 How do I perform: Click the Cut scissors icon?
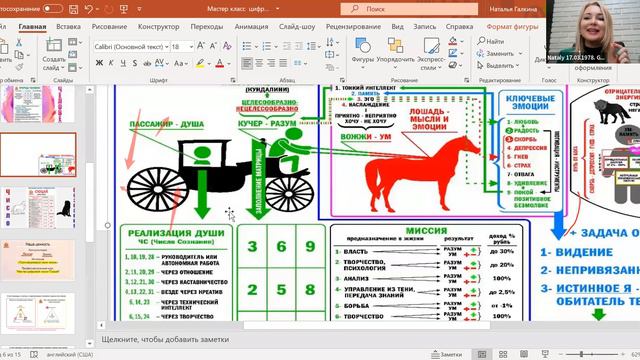point(19,42)
